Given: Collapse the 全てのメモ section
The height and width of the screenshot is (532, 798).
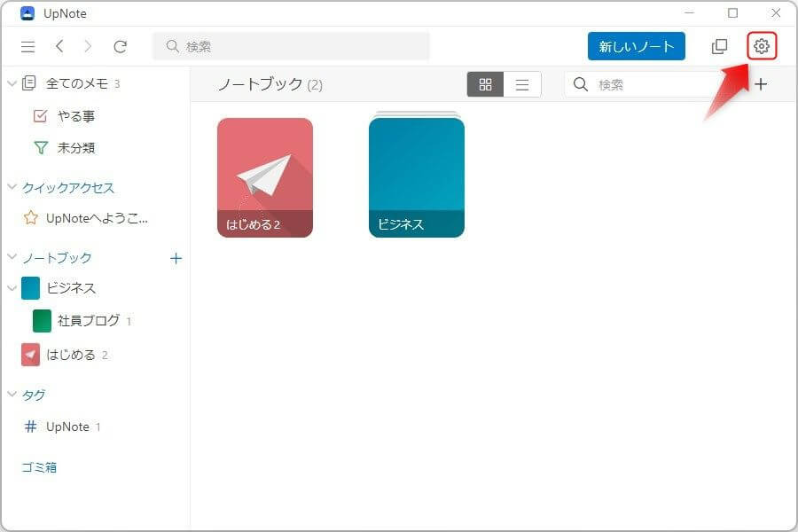Looking at the screenshot, I should (x=12, y=83).
